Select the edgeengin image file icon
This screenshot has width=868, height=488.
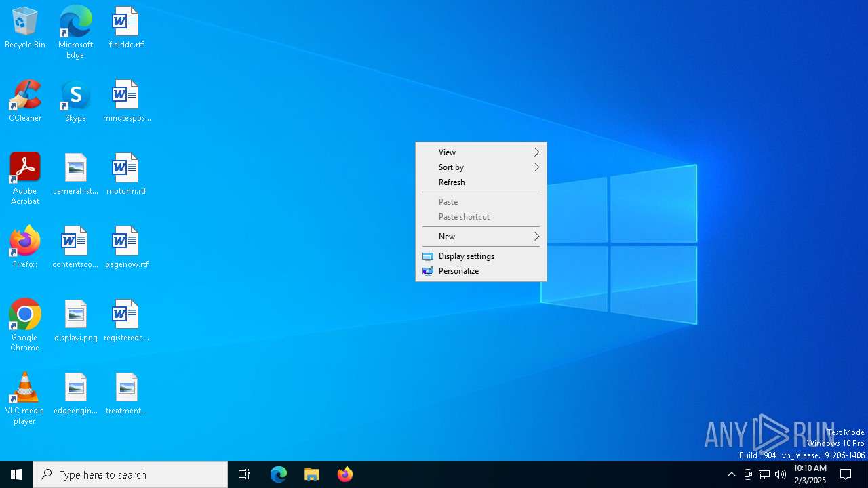pos(75,394)
